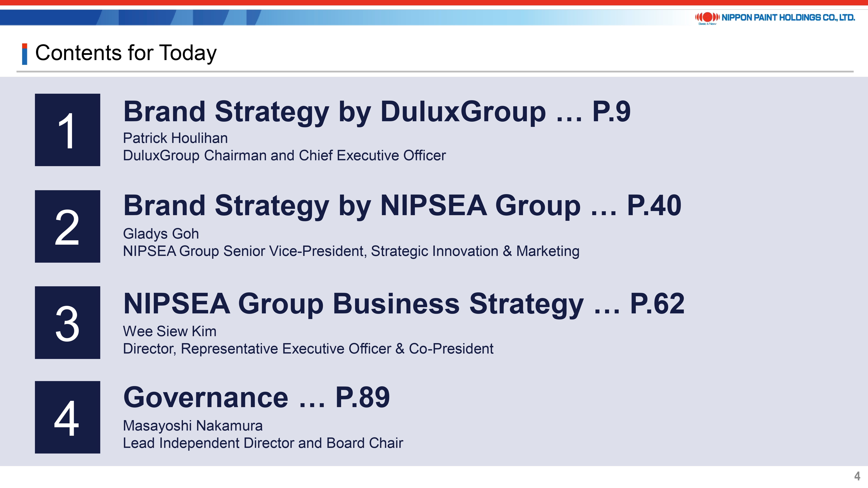Click the Contents for Today title
868x488 pixels.
click(x=126, y=53)
